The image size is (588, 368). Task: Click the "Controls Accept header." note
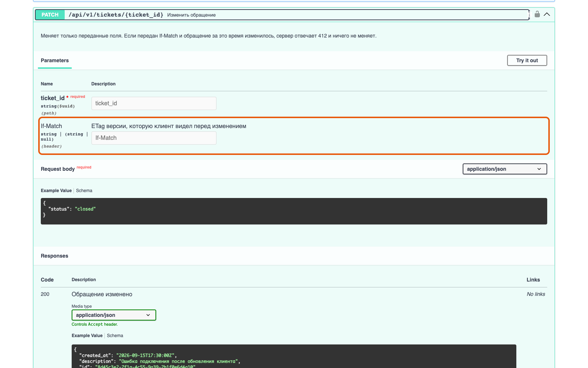click(95, 324)
